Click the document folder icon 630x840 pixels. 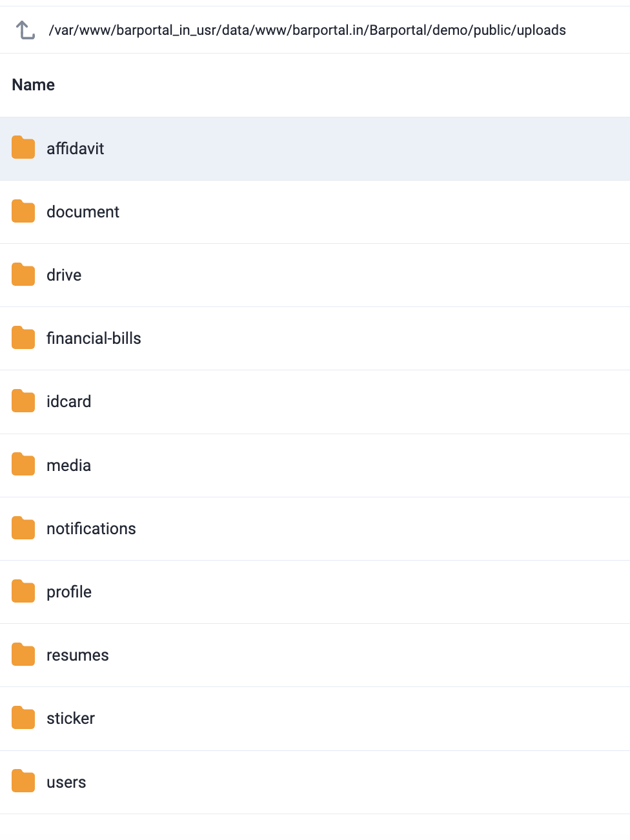coord(23,211)
